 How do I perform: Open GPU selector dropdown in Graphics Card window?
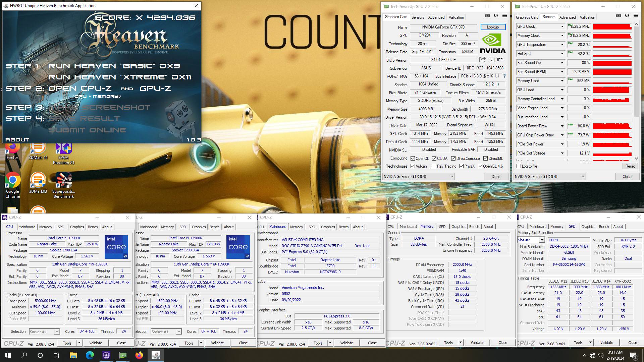(418, 177)
